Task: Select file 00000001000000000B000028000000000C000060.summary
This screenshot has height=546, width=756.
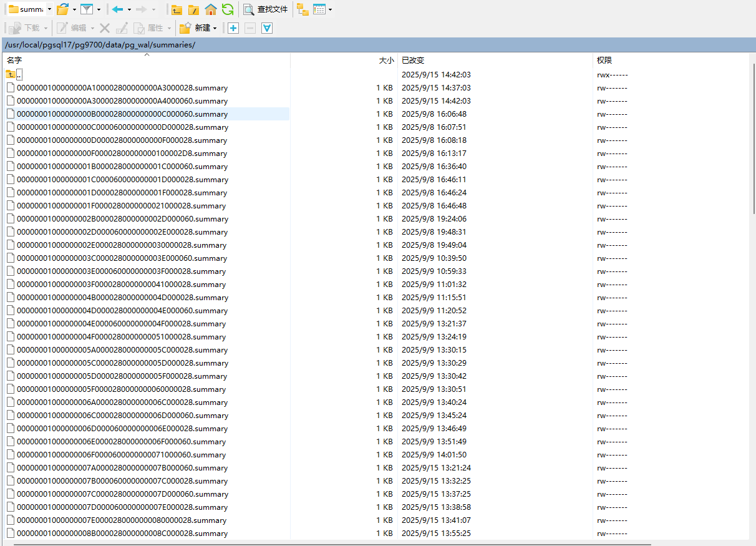Action: click(122, 114)
